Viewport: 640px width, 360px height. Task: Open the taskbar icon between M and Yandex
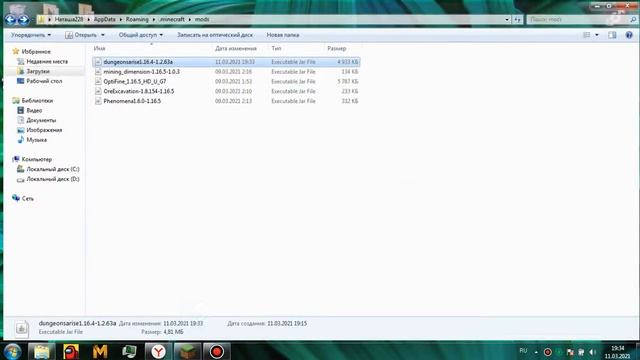(129, 351)
